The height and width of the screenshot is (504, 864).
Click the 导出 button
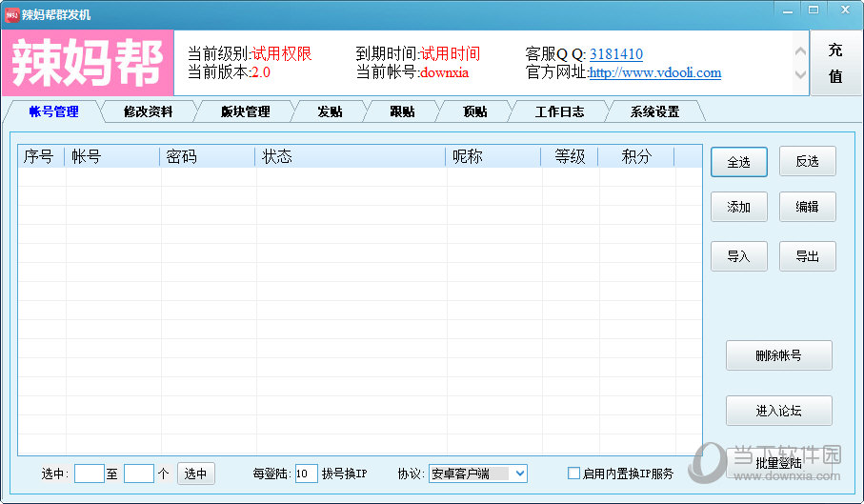(x=807, y=256)
